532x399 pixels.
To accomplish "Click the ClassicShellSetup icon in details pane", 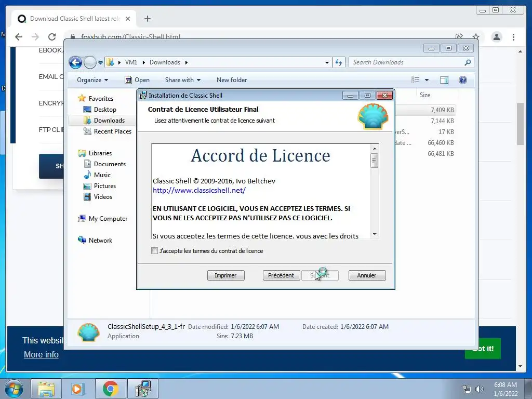I will [x=88, y=332].
